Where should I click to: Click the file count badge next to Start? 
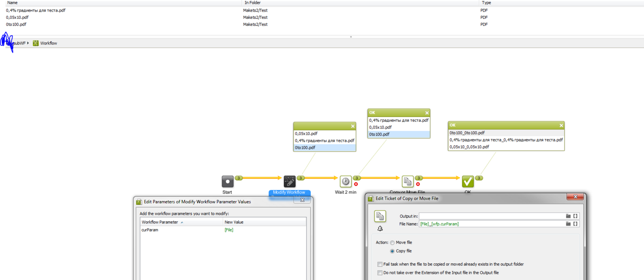pyautogui.click(x=239, y=178)
